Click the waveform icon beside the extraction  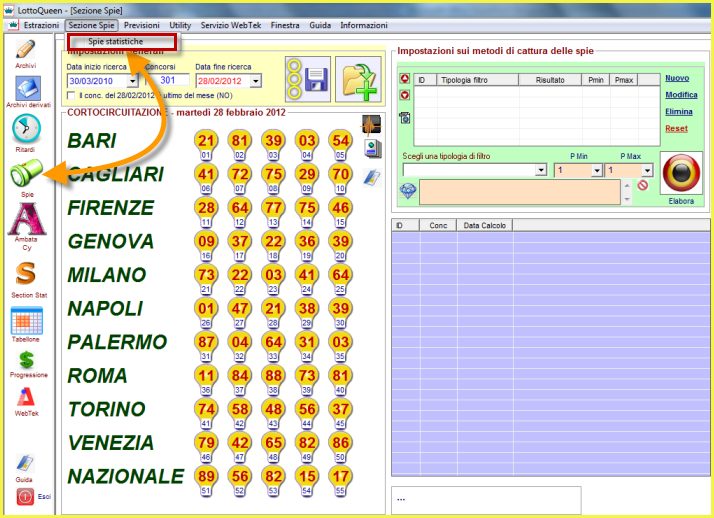coord(372,125)
